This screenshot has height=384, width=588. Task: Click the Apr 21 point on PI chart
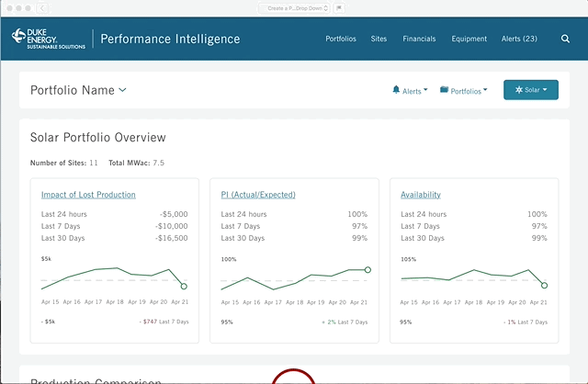[367, 269]
